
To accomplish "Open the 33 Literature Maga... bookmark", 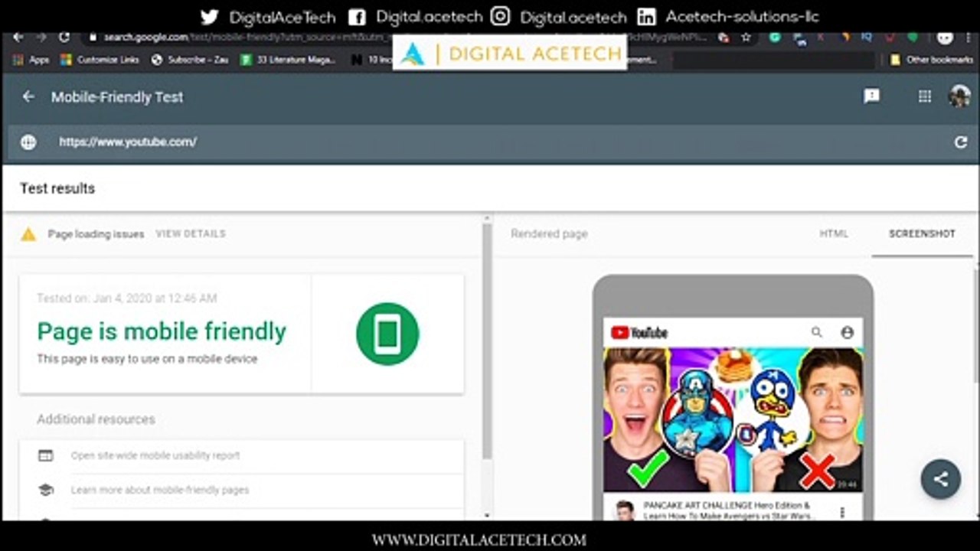I will (289, 60).
